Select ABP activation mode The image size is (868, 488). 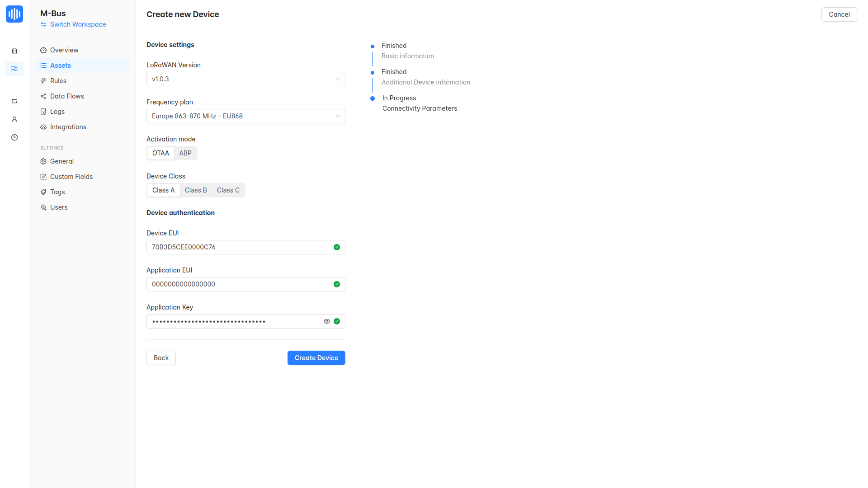click(185, 153)
